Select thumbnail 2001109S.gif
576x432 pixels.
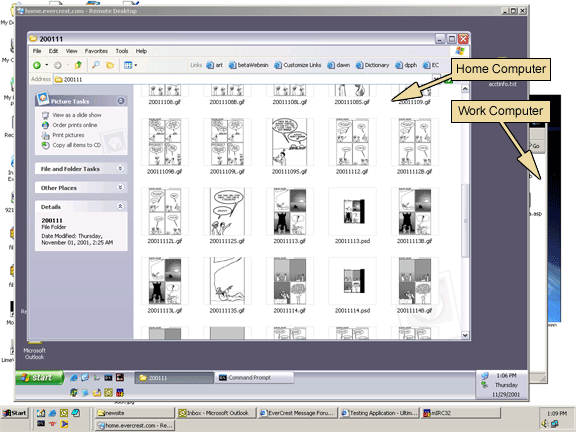[289, 142]
